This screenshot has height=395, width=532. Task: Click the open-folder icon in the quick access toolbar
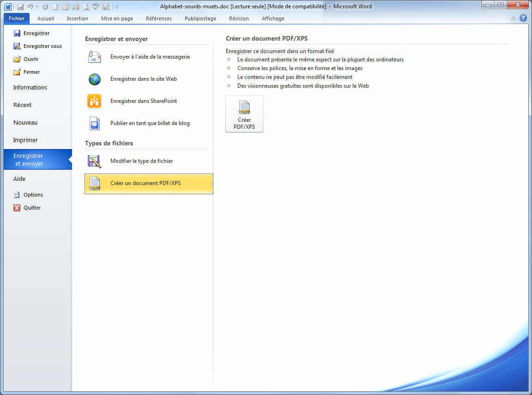(x=66, y=7)
